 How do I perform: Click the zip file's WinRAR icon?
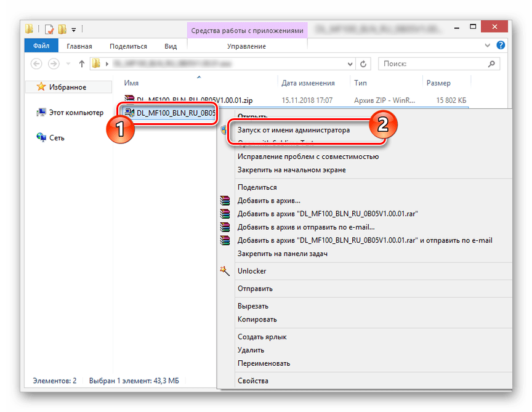(129, 99)
